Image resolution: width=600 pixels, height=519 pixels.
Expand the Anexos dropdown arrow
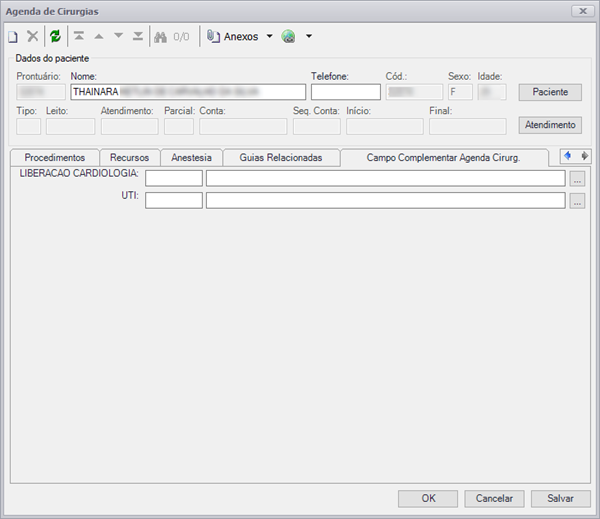[x=269, y=36]
